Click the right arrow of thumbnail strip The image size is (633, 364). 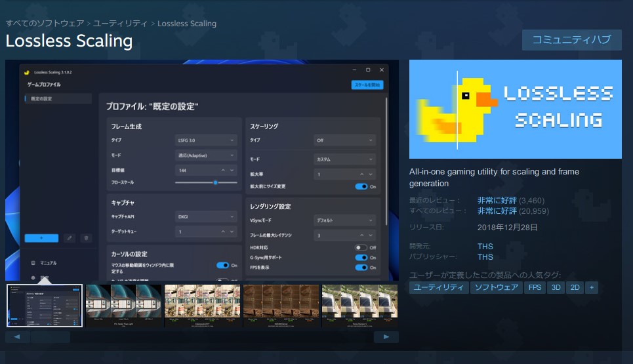coord(386,336)
